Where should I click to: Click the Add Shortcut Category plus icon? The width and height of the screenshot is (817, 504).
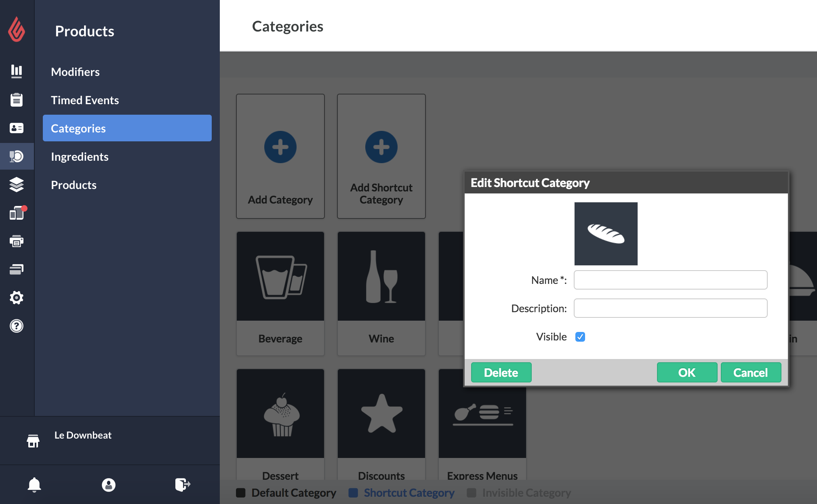click(381, 147)
